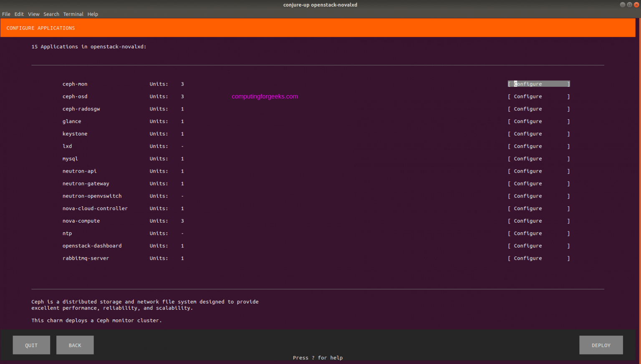Open the Terminal menu
The image size is (641, 364).
click(73, 14)
